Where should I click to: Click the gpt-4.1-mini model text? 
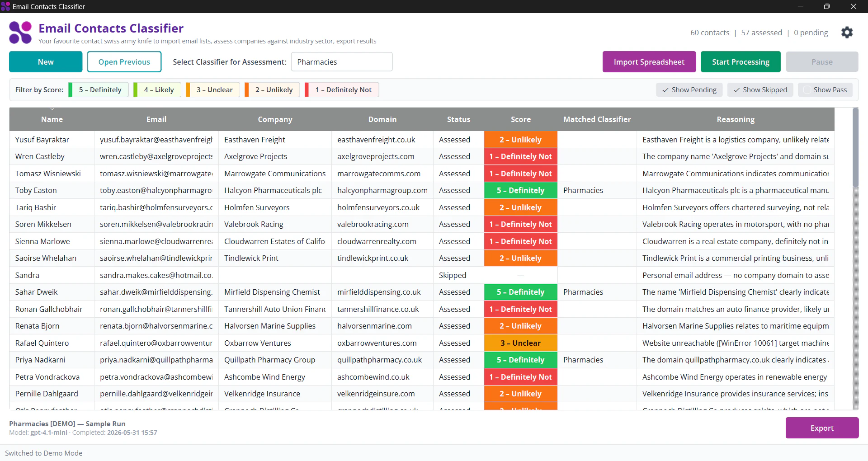49,433
